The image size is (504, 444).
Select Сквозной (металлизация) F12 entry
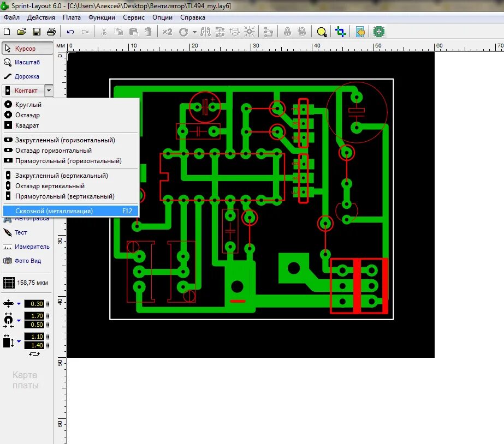71,211
